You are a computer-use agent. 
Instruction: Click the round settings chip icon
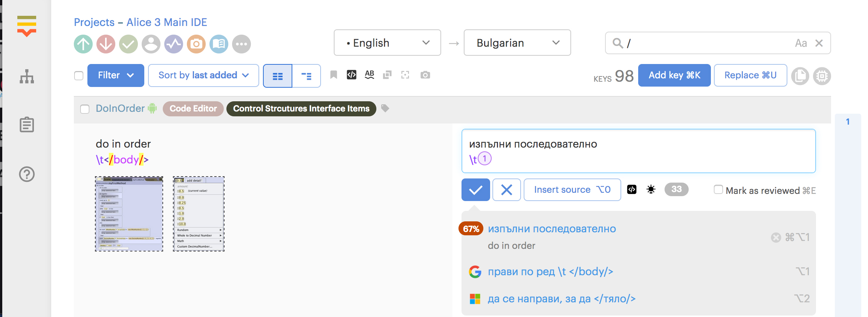point(822,76)
